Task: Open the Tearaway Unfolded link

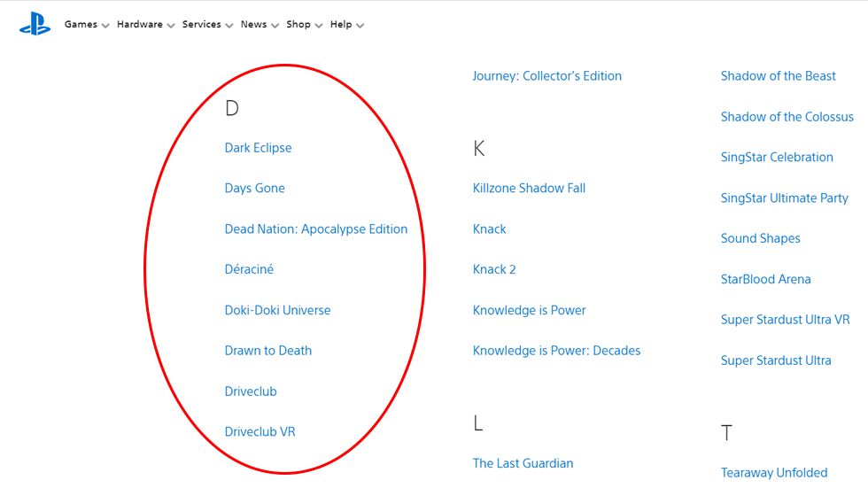Action: [774, 473]
